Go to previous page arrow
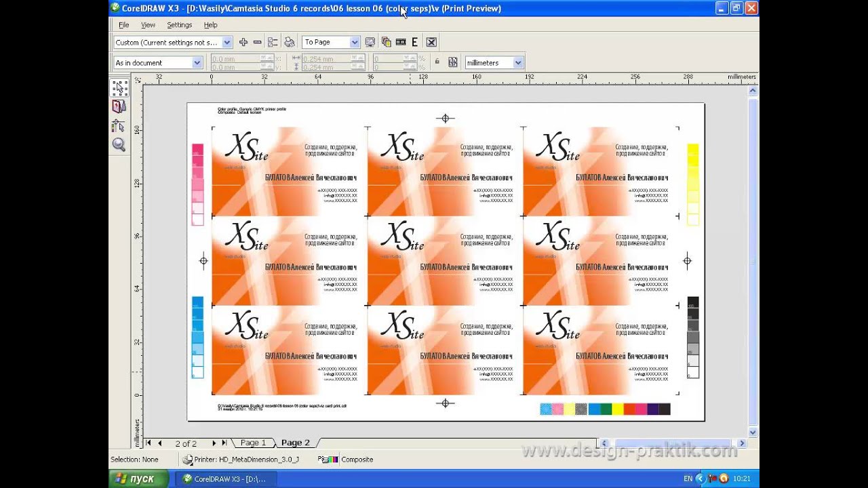 [160, 443]
